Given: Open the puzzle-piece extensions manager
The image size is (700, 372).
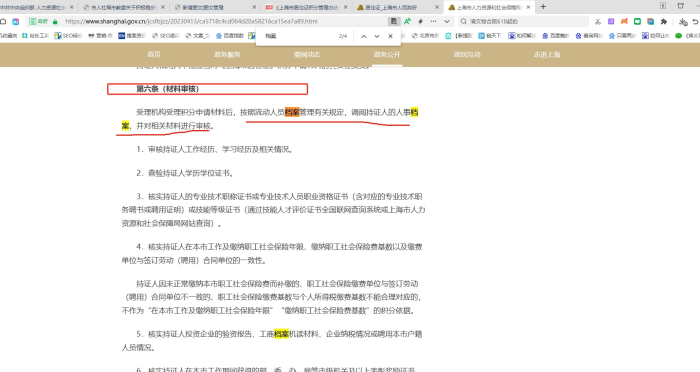Looking at the screenshot, I should pos(664,21).
